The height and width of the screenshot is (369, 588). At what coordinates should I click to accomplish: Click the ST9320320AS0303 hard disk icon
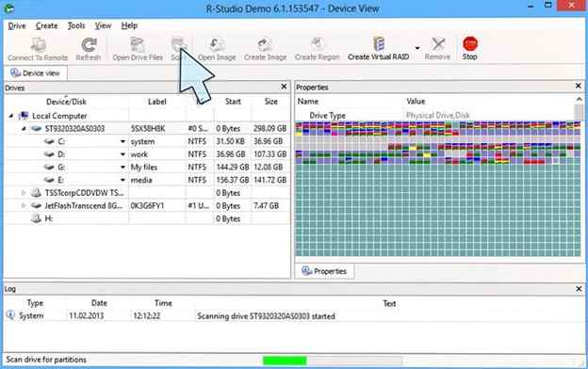tap(36, 129)
